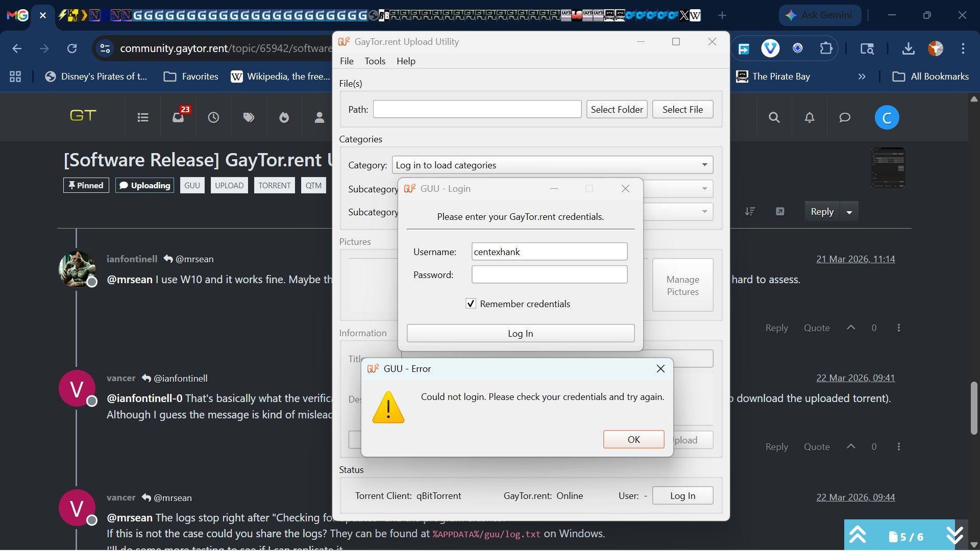Open a new browser tab
Viewport: 980px width, 551px height.
(x=722, y=15)
